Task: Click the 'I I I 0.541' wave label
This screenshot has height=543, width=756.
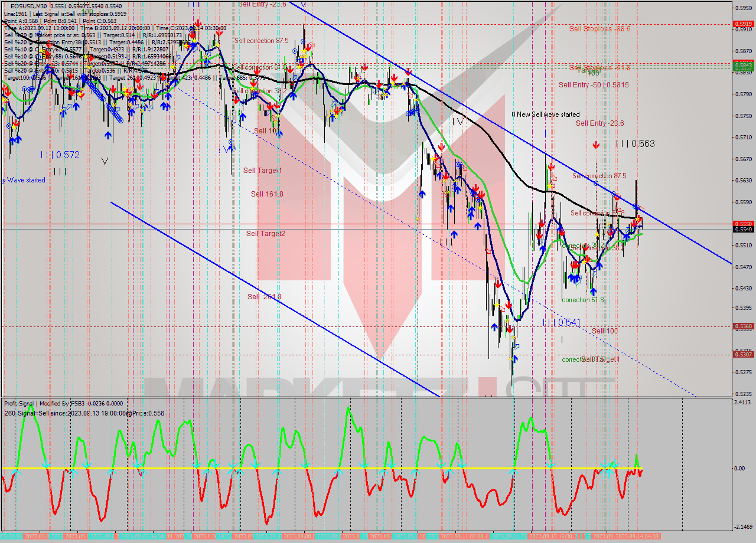Action: (562, 323)
